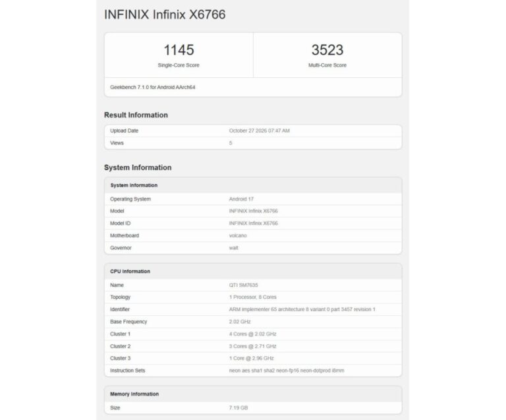Select the ARM implementer 65 identifier value

[x=302, y=310]
